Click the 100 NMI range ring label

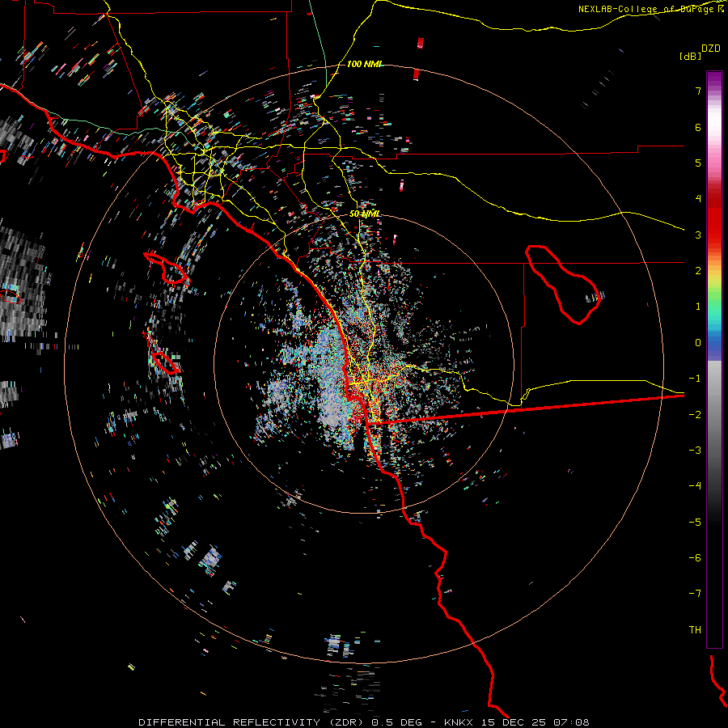point(365,64)
